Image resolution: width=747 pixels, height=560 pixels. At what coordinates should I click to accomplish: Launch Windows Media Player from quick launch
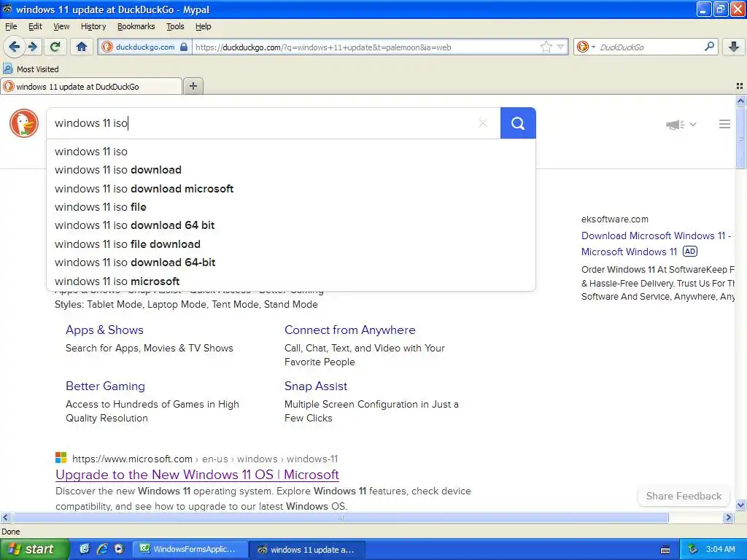point(119,549)
